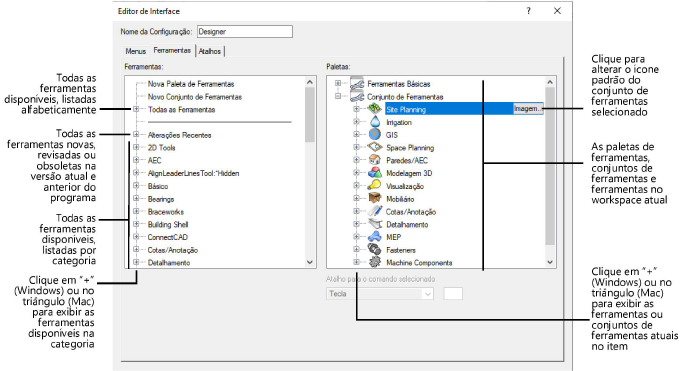Switch to the Menus tab
This screenshot has width=686, height=371.
(135, 51)
